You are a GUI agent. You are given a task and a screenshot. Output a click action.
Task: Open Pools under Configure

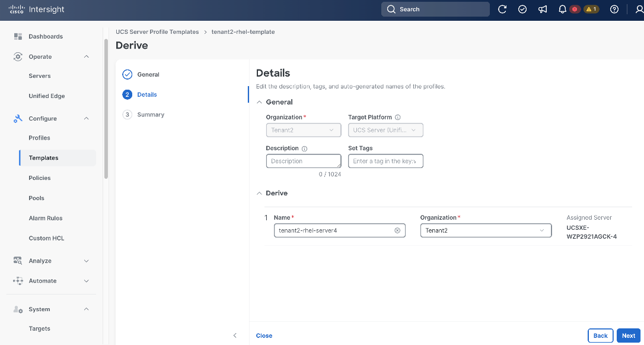(x=37, y=198)
